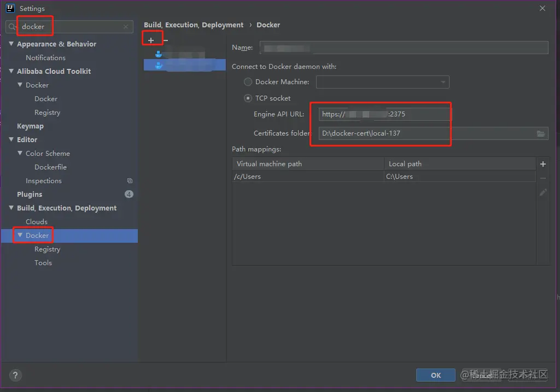Add a new path mapping row
Image resolution: width=560 pixels, height=392 pixels.
click(x=543, y=164)
